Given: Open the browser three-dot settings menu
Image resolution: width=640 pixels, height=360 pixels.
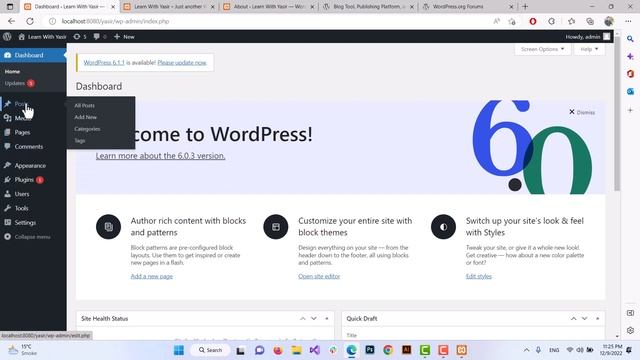Looking at the screenshot, I should tap(628, 21).
